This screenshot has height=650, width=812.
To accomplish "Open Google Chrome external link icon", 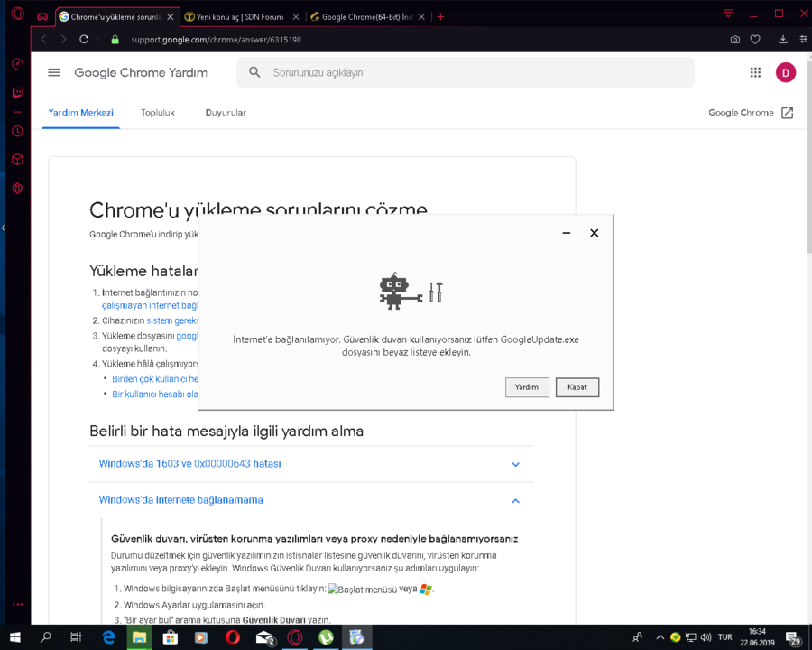I will pyautogui.click(x=787, y=113).
